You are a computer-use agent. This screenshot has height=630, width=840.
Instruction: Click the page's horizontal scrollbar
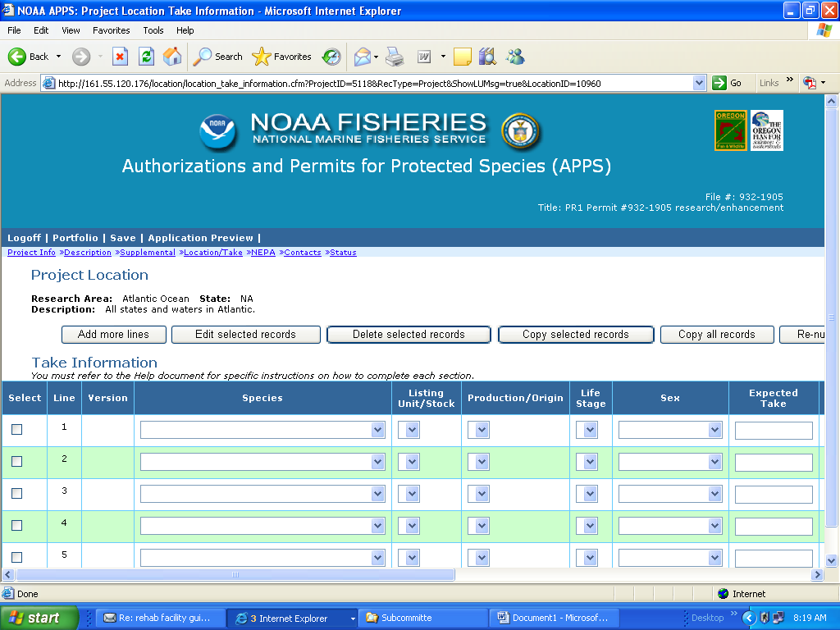(x=235, y=575)
